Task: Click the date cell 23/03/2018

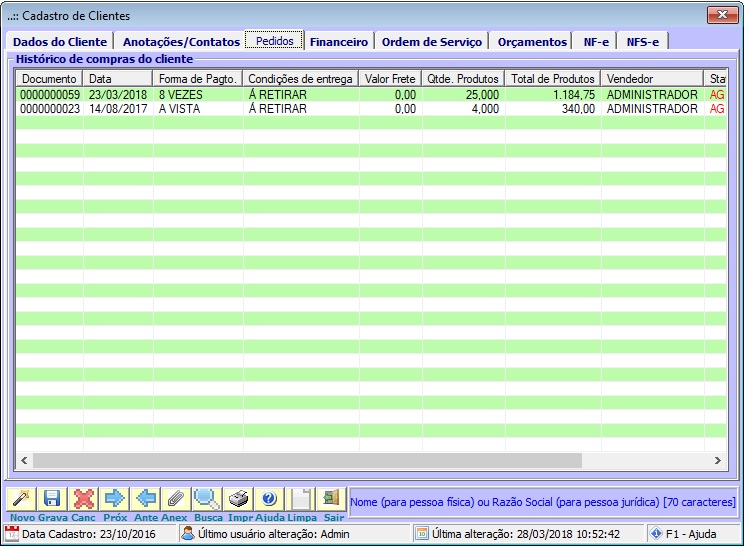Action: click(118, 94)
